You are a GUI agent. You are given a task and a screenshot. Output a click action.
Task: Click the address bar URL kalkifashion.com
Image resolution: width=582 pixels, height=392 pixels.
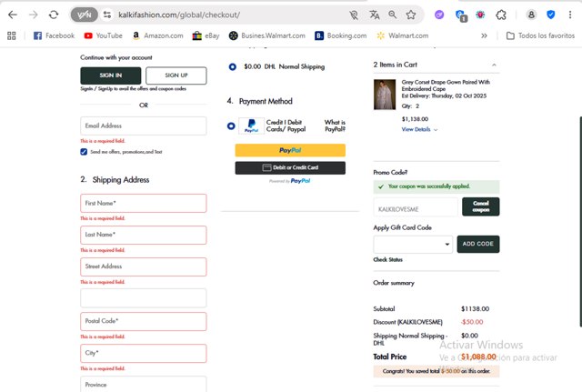pos(179,15)
